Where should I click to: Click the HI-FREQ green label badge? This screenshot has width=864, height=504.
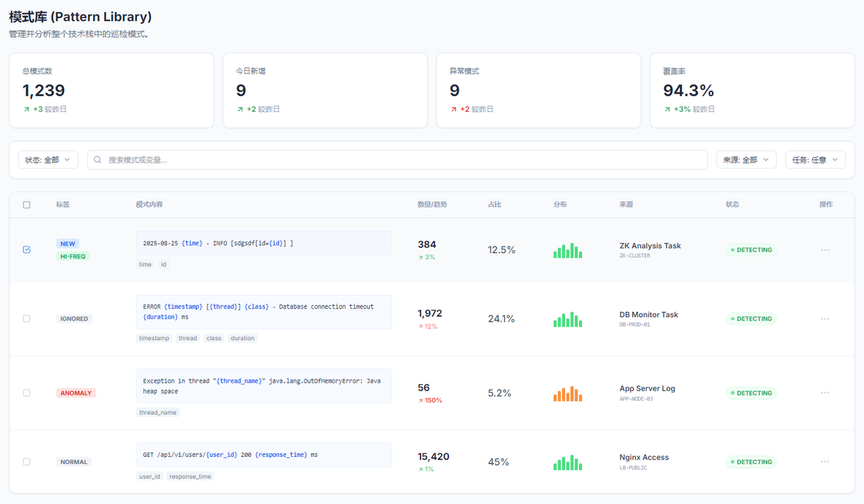[x=73, y=256]
